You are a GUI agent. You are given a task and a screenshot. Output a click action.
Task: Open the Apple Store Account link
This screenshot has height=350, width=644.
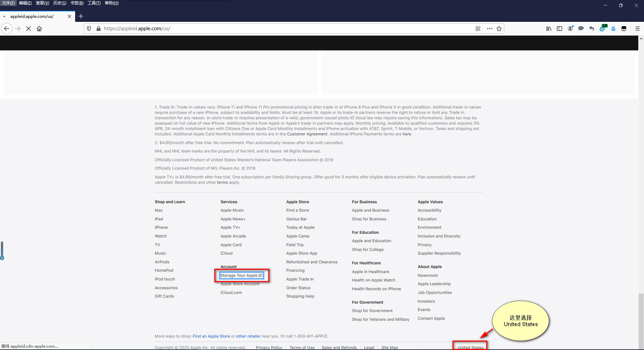[x=240, y=284]
